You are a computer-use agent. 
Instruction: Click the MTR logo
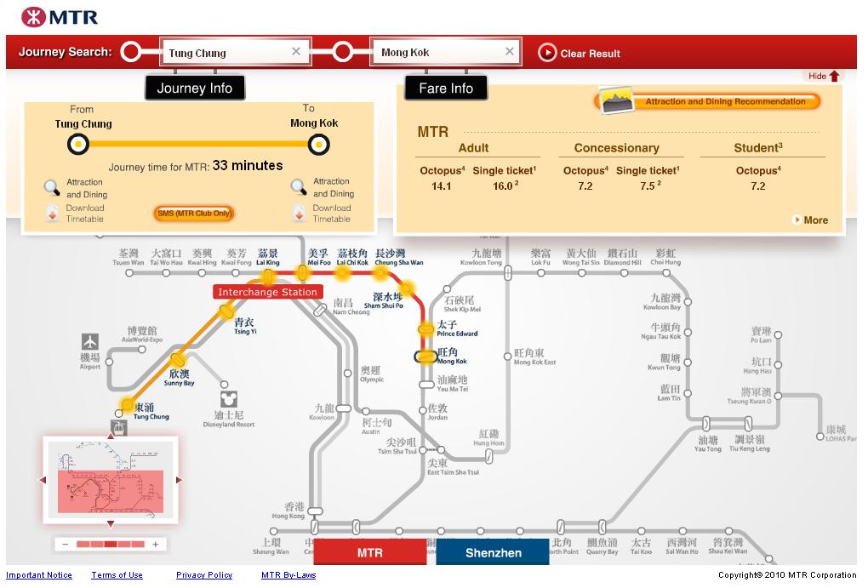click(60, 17)
